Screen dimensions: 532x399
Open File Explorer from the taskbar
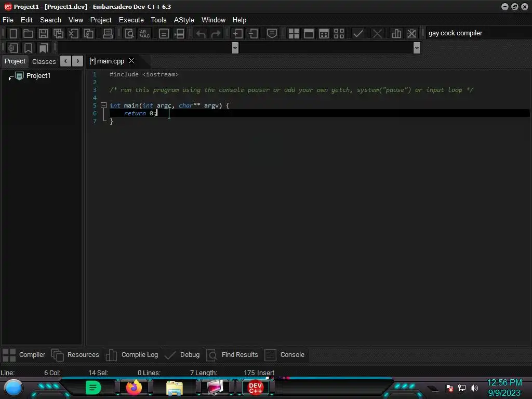pyautogui.click(x=175, y=388)
